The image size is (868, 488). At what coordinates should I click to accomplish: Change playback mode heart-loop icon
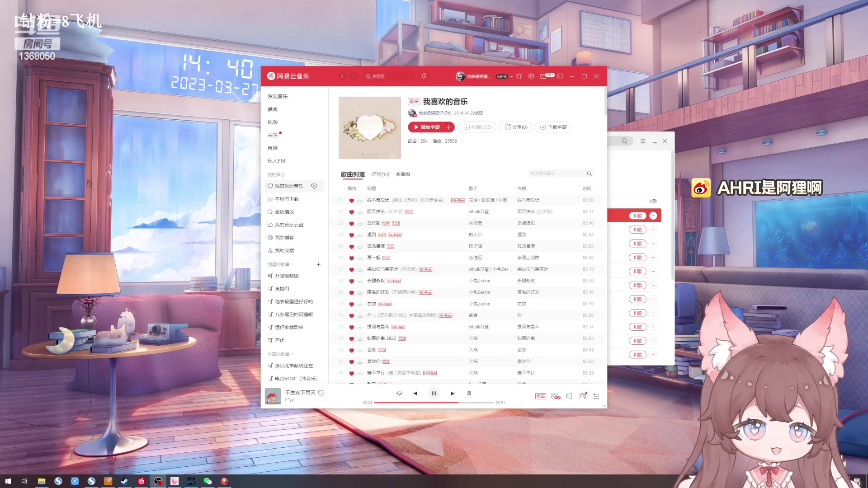point(399,394)
